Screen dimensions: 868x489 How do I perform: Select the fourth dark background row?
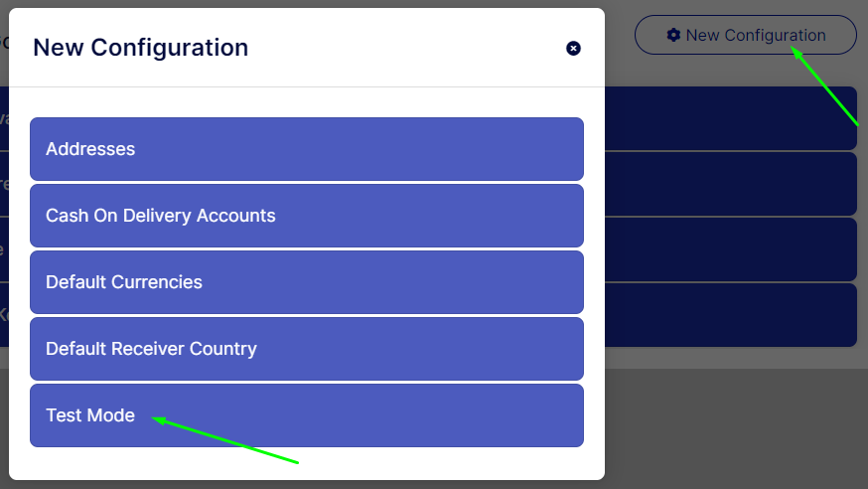coord(731,315)
